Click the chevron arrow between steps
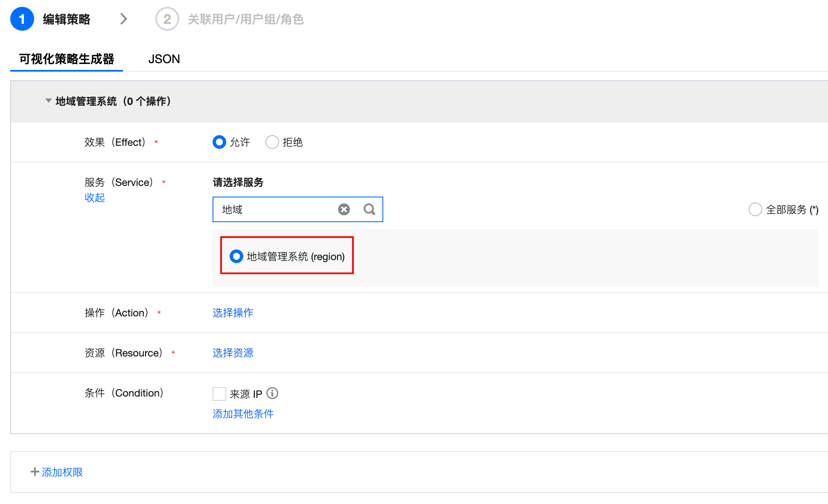 coord(124,19)
